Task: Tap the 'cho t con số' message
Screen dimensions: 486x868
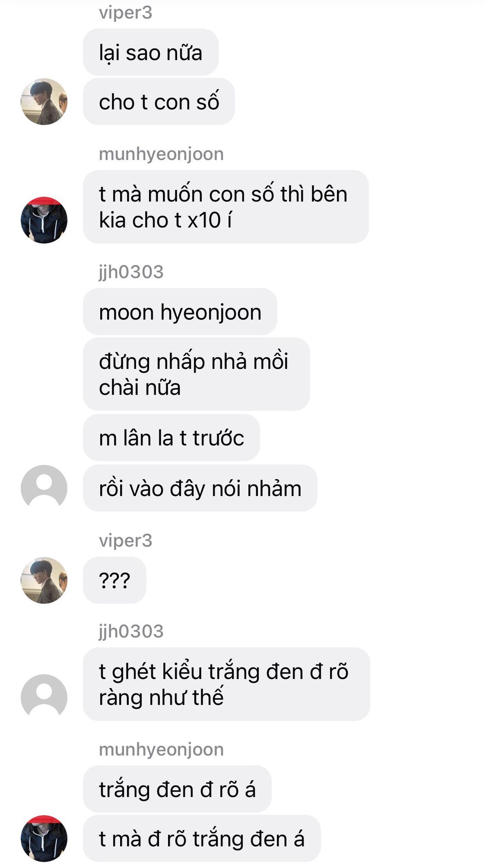Action: (159, 102)
